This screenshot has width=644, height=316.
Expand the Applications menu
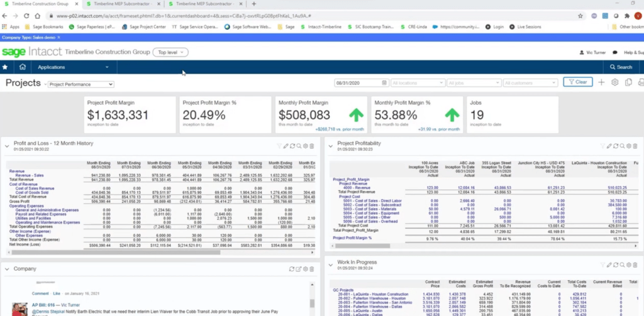point(73,67)
